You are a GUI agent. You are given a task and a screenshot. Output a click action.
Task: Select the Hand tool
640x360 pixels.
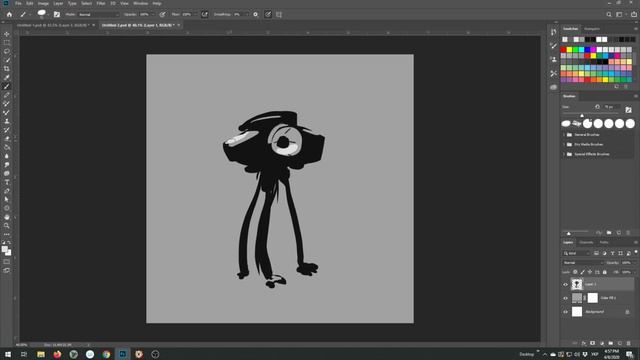pos(7,217)
